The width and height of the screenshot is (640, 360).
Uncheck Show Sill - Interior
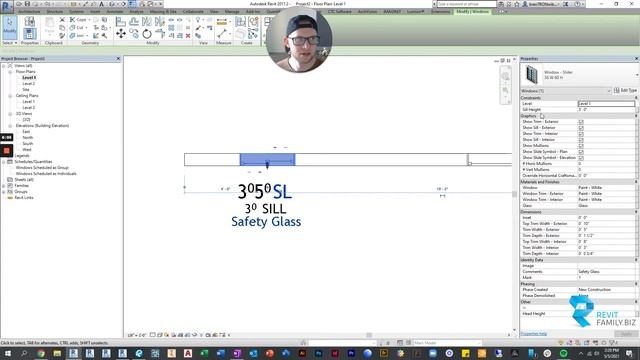(581, 140)
